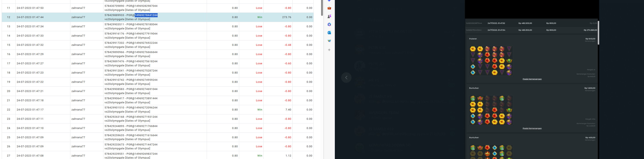
Task: Click win amount 273.76 in row 12
Action: [x=287, y=17]
